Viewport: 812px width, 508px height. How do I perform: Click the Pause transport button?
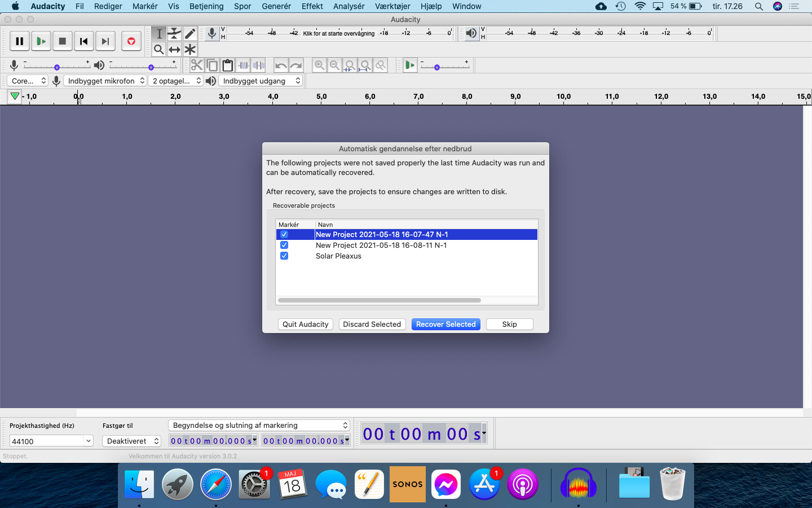[20, 41]
